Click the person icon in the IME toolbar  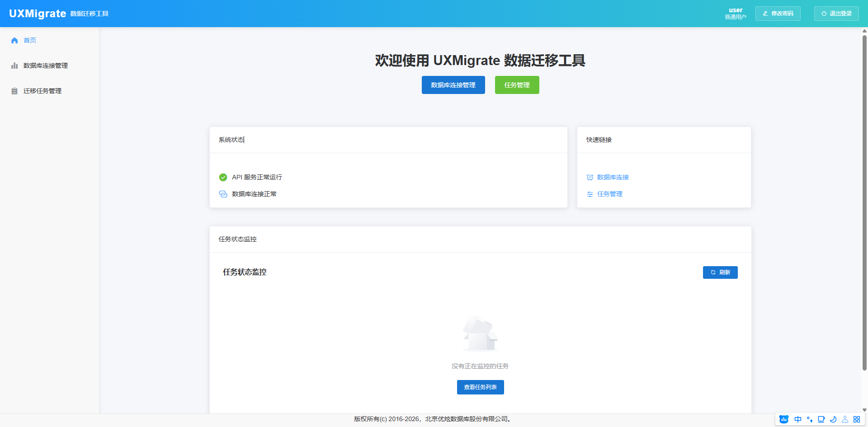click(845, 419)
